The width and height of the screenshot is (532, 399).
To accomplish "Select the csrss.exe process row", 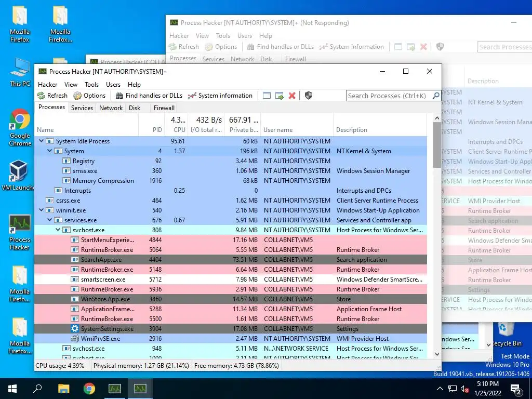I will (x=231, y=200).
